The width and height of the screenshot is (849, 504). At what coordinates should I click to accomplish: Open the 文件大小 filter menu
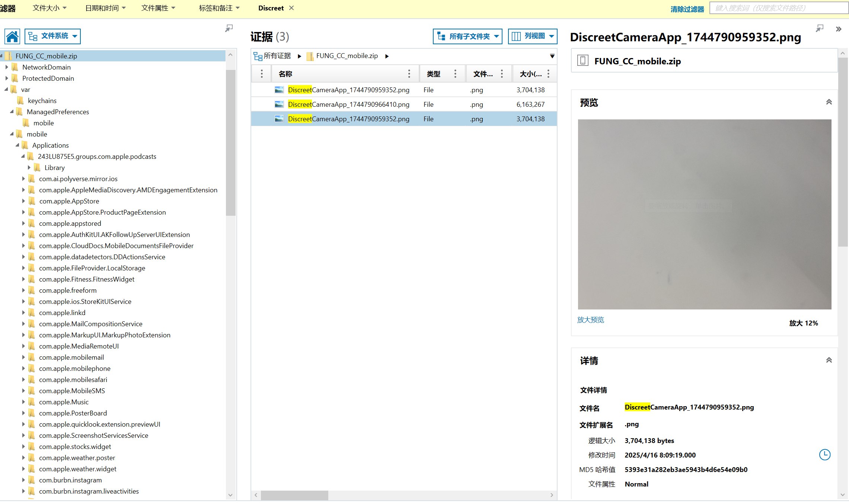tap(49, 8)
